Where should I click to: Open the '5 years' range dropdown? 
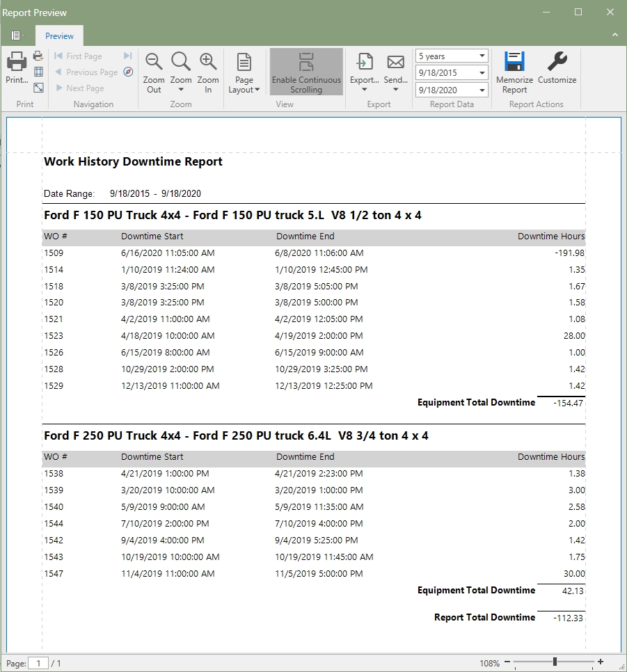tap(482, 56)
